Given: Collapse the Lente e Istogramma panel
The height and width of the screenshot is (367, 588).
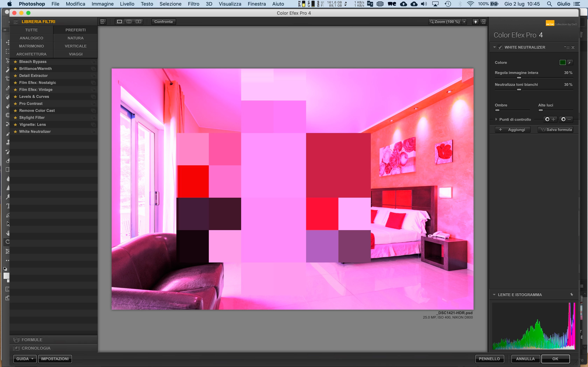Looking at the screenshot, I should coord(494,294).
